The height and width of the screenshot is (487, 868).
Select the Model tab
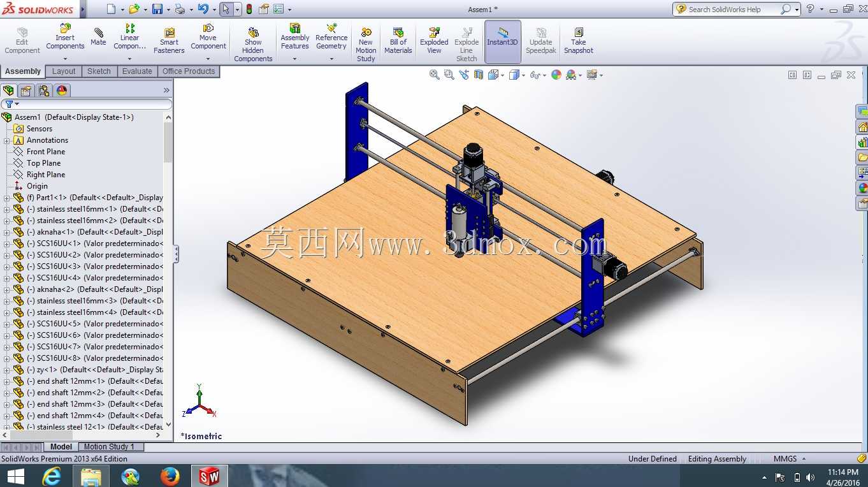61,447
